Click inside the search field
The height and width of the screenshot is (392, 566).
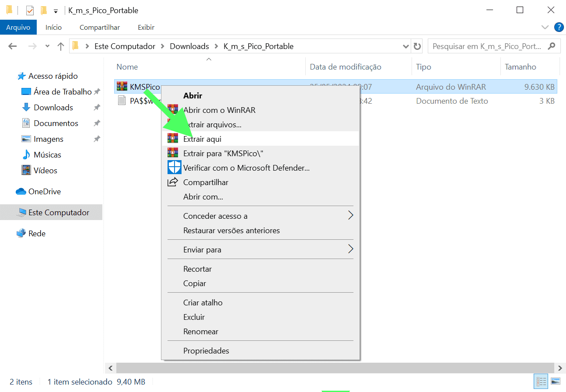[x=481, y=46]
